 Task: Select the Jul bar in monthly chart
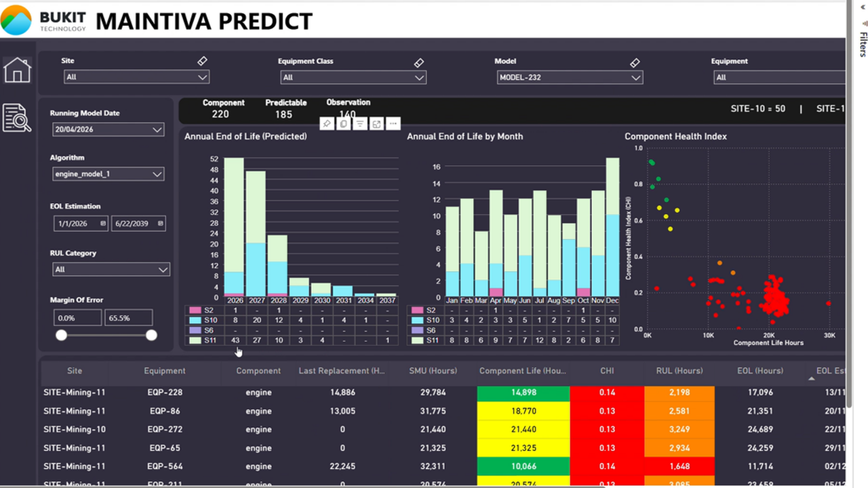point(540,244)
